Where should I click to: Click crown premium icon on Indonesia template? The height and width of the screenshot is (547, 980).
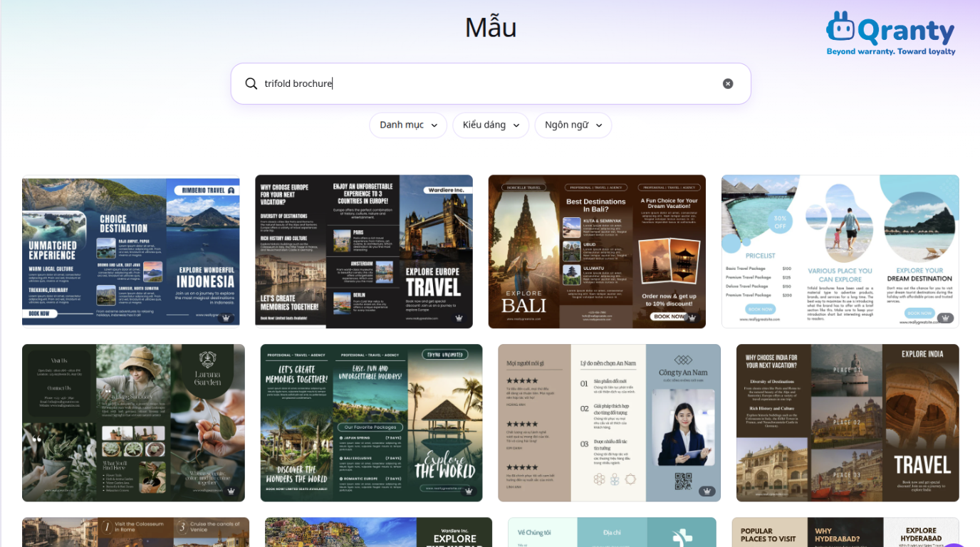point(226,318)
